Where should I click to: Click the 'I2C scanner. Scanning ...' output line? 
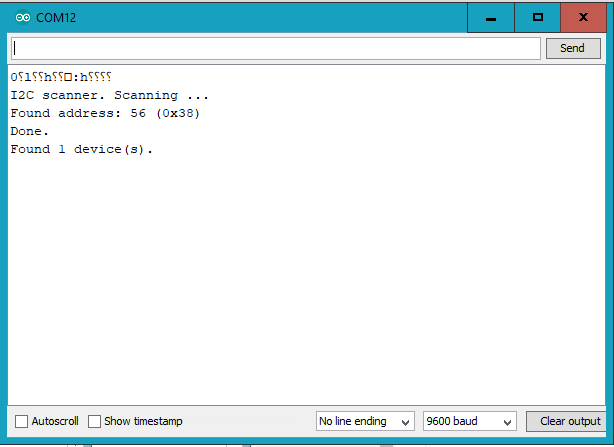[x=110, y=95]
